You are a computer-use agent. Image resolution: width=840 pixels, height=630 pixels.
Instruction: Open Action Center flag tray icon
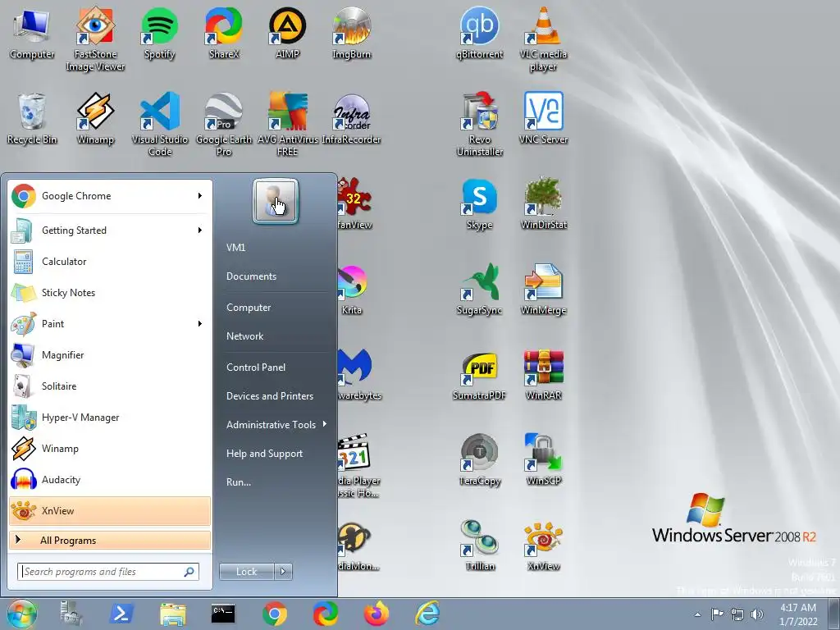tap(717, 614)
